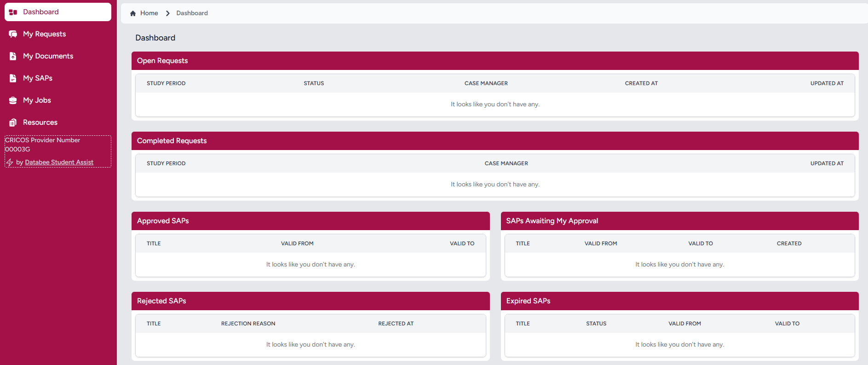Click REJECTED AT column header
The image size is (868, 365).
(396, 324)
